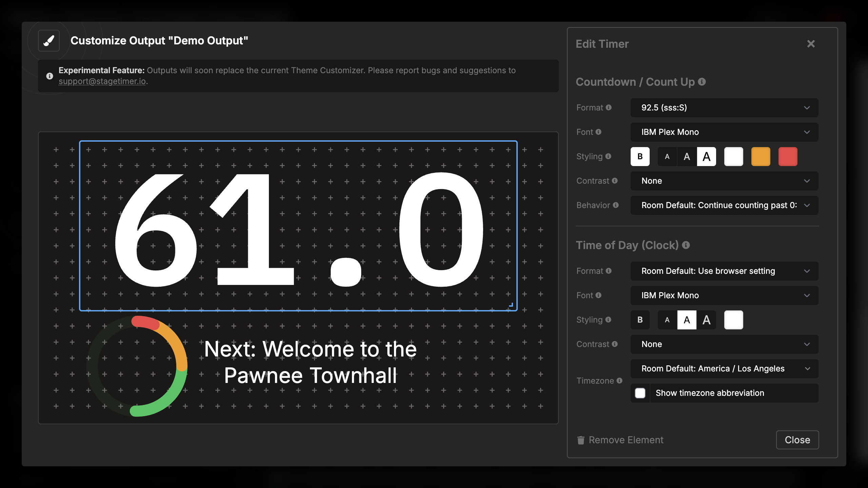Click info icon beside Timezone label
Image resolution: width=868 pixels, height=488 pixels.
[619, 381]
